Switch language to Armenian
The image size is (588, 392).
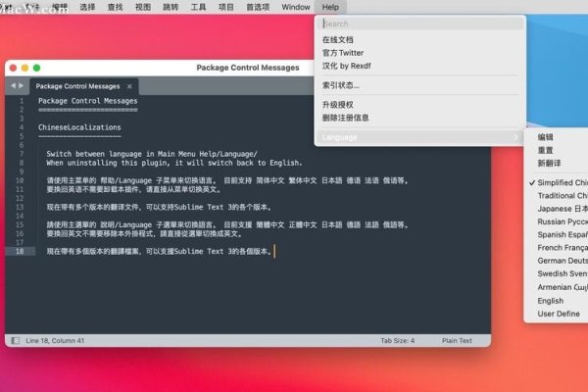coord(556,287)
